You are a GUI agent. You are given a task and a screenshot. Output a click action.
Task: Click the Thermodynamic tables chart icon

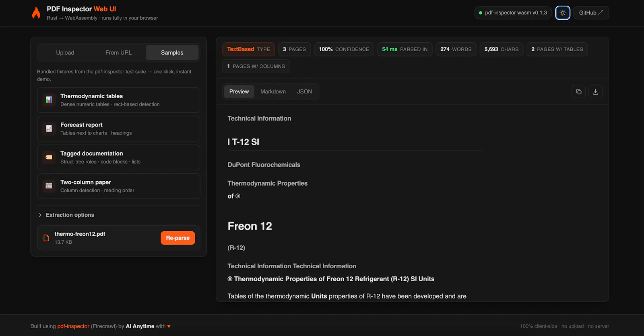point(49,100)
